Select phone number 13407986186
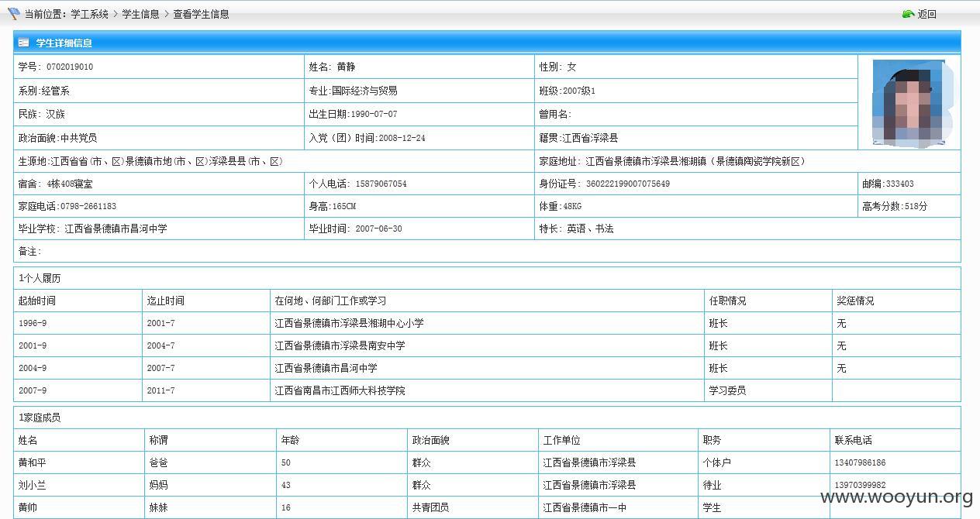 (895, 462)
